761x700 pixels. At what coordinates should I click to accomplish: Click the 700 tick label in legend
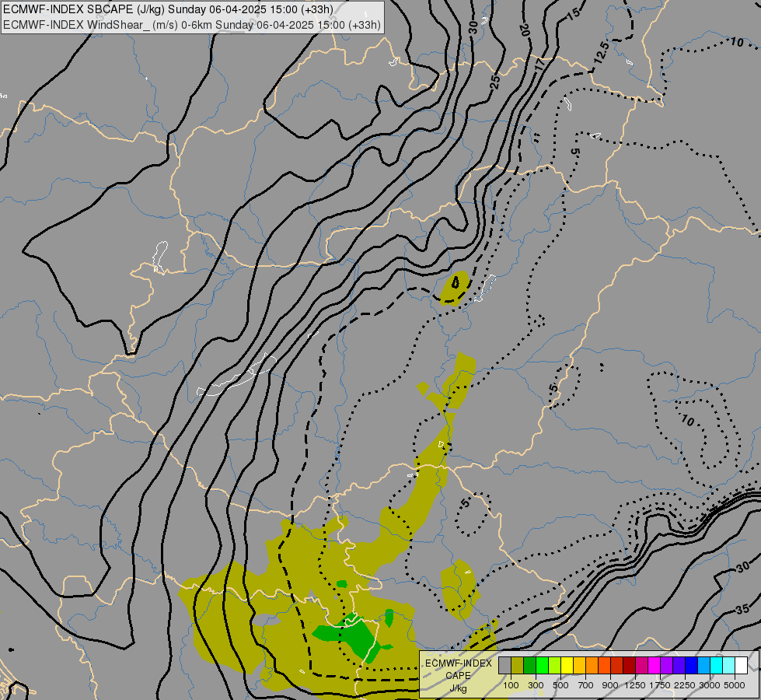[585, 685]
